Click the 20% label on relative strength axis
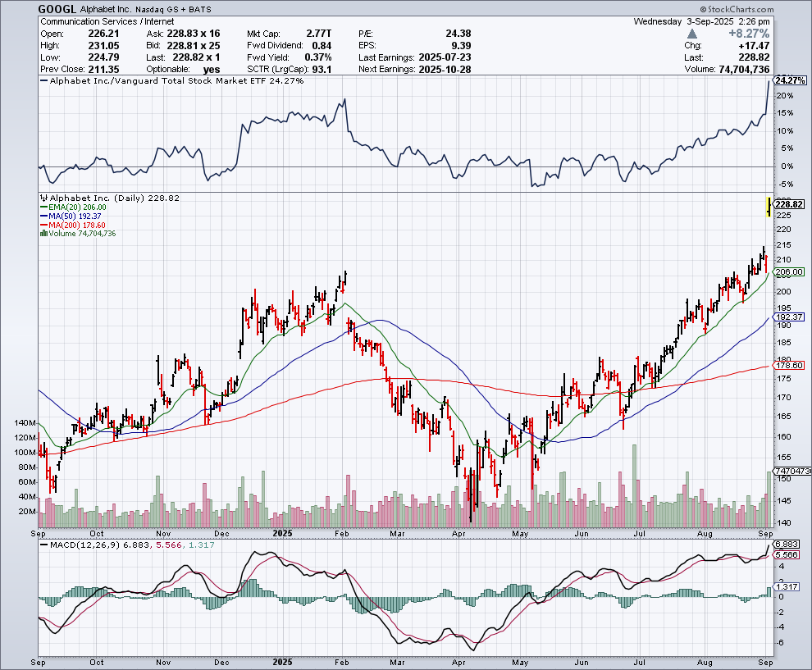This screenshot has width=812, height=670. tap(784, 96)
